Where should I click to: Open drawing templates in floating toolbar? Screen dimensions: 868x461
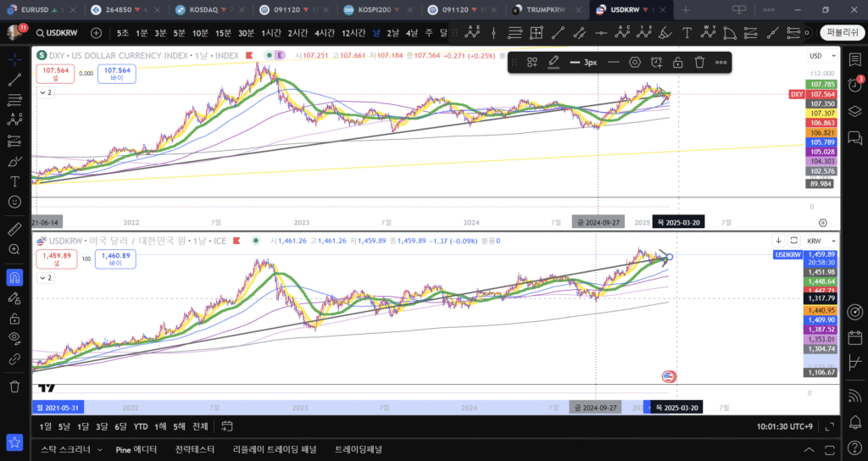pyautogui.click(x=532, y=63)
